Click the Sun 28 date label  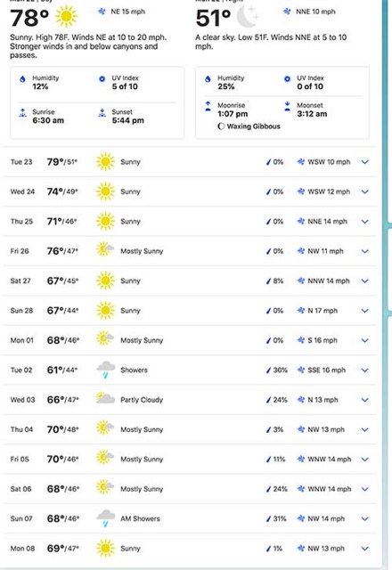point(21,311)
